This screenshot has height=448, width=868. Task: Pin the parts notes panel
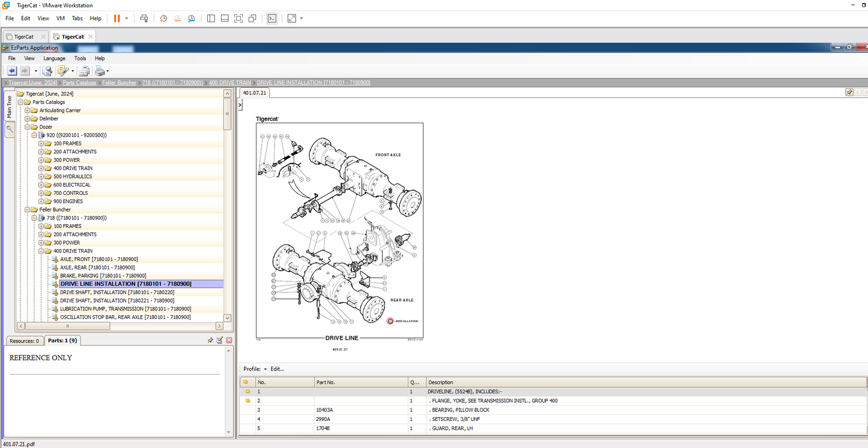[x=210, y=340]
